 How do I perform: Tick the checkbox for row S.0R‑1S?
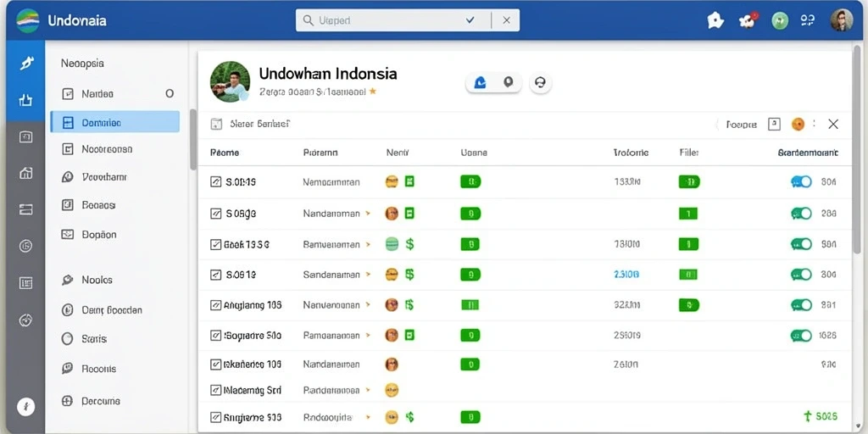click(x=216, y=181)
